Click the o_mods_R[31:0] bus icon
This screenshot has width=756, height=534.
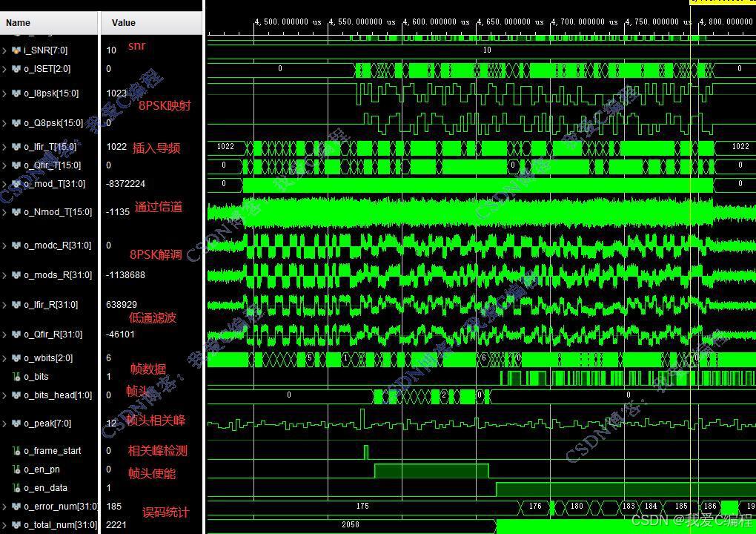pyautogui.click(x=16, y=275)
